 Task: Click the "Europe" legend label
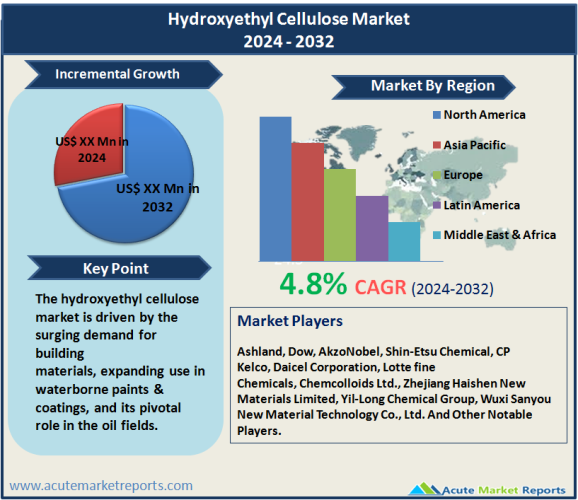(x=463, y=175)
